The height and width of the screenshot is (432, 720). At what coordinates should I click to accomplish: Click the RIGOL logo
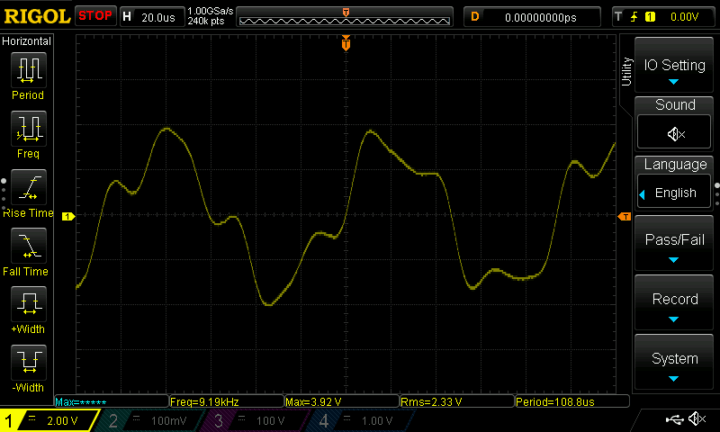[x=37, y=17]
